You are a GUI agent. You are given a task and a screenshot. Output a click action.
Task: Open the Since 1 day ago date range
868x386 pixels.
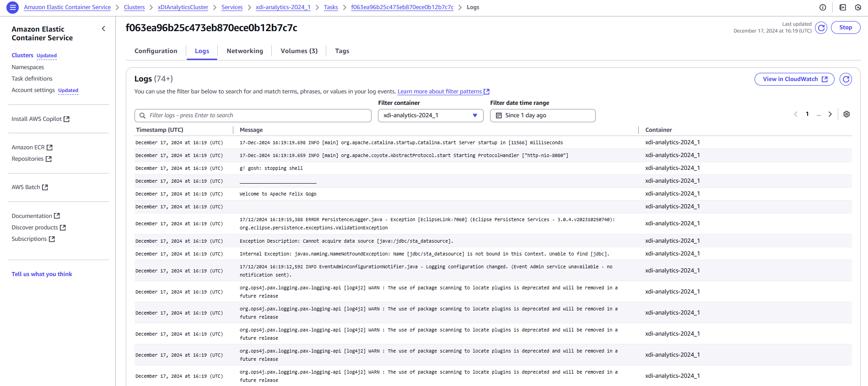pos(543,115)
